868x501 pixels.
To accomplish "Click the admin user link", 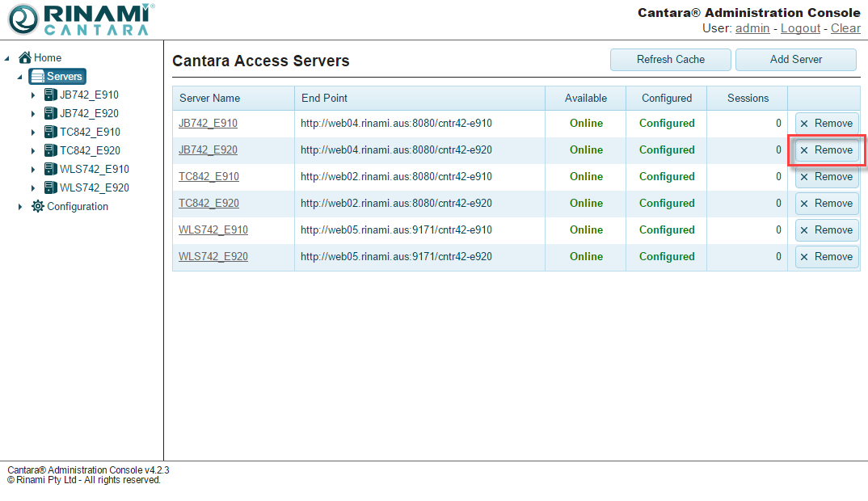I will tap(752, 28).
